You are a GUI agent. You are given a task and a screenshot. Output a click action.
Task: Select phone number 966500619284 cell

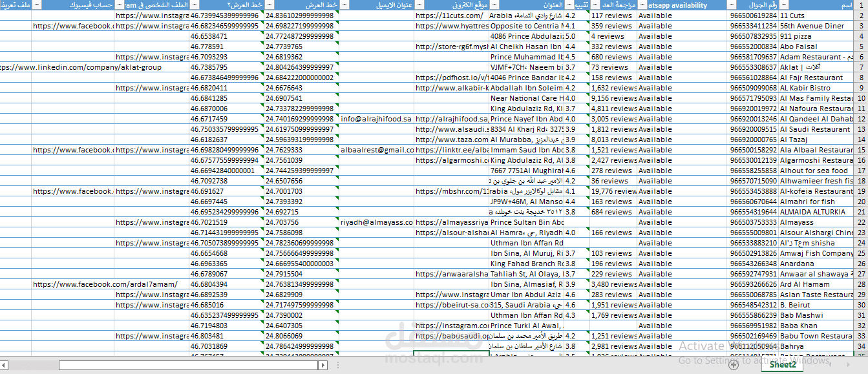(x=753, y=15)
